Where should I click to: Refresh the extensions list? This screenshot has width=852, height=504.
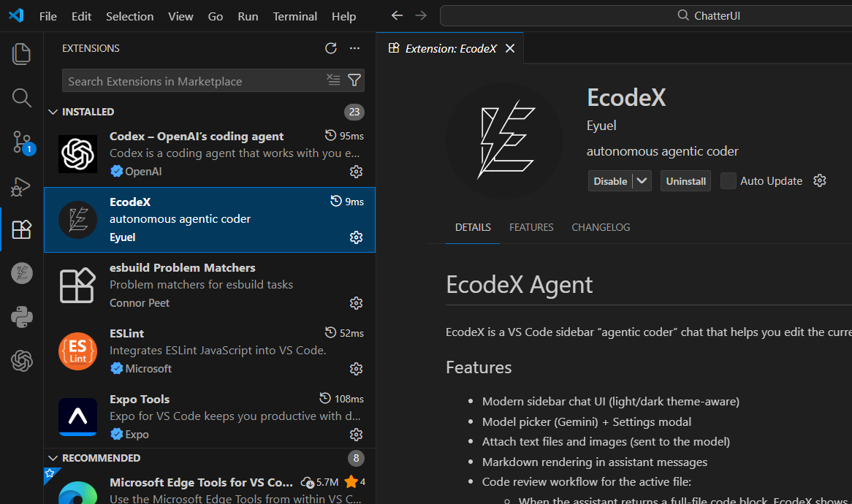click(x=330, y=47)
